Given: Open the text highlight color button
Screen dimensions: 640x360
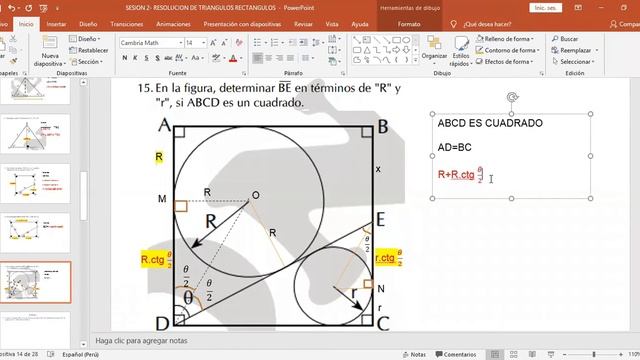Looking at the screenshot, I should (216, 58).
